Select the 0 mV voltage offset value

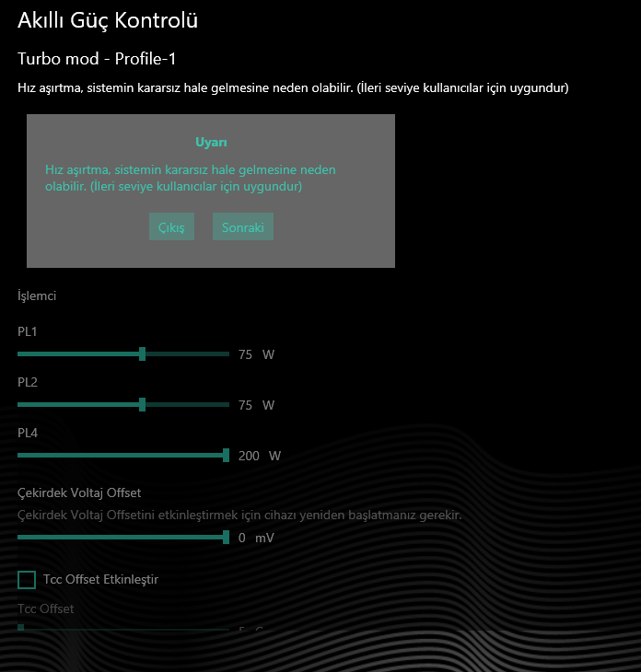(256, 538)
